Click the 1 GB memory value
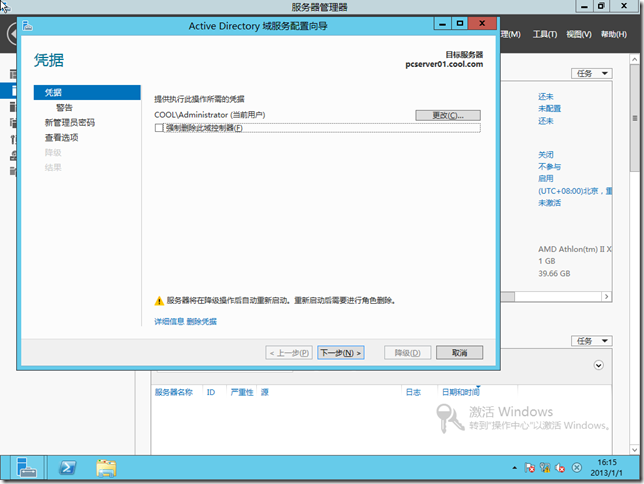The image size is (644, 484). coord(547,261)
